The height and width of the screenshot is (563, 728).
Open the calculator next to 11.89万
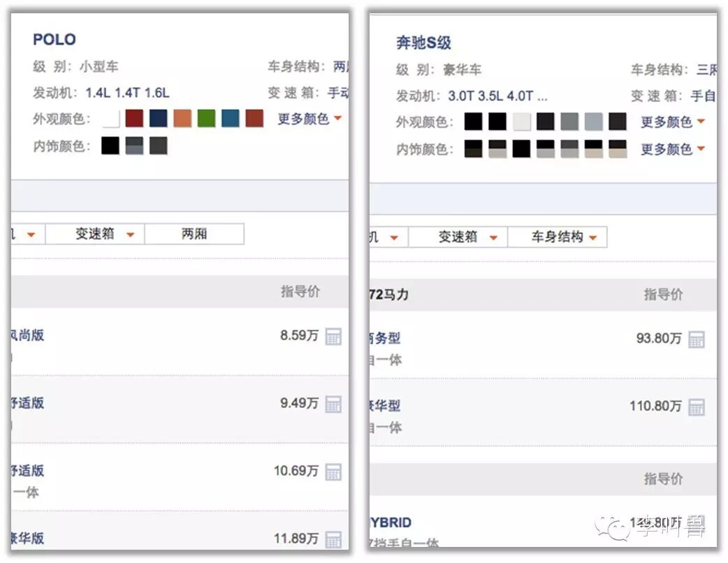(333, 539)
